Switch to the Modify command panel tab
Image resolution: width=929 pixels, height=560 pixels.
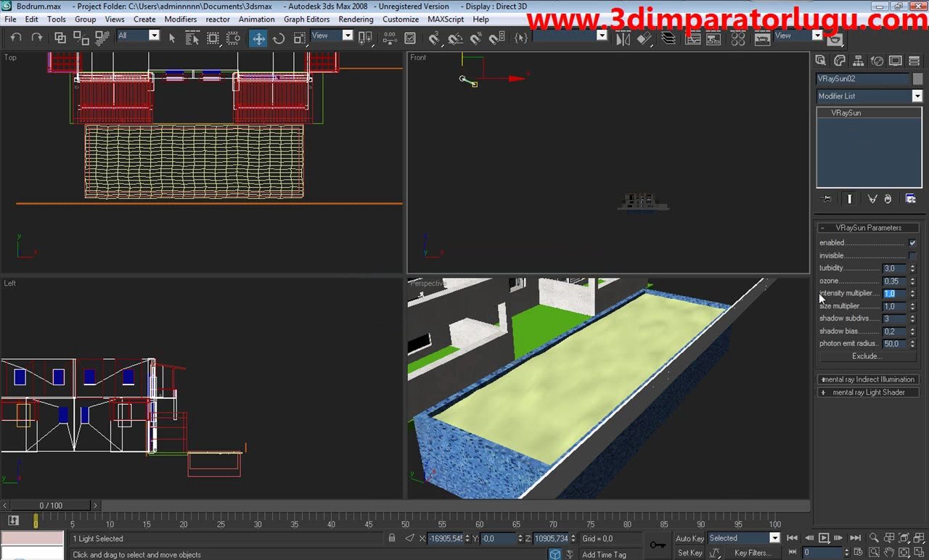pos(840,61)
